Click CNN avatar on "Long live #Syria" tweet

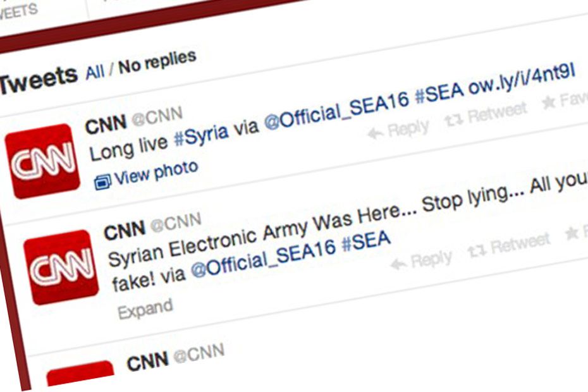42,161
